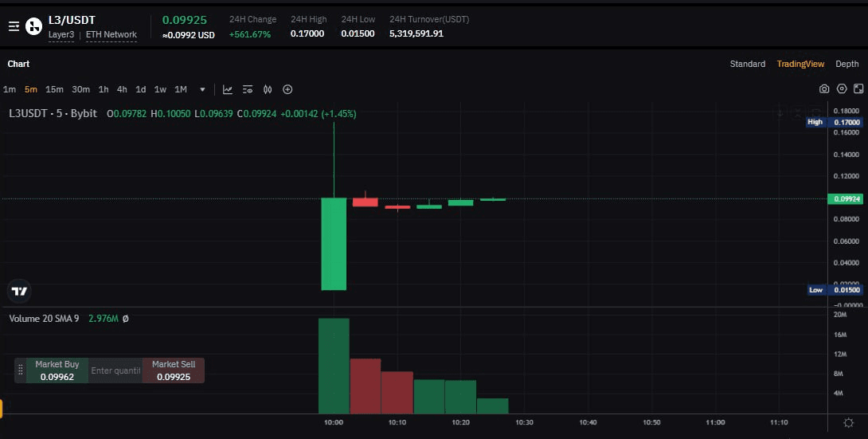Image resolution: width=868 pixels, height=439 pixels.
Task: Select the 15m timeframe
Action: click(54, 89)
